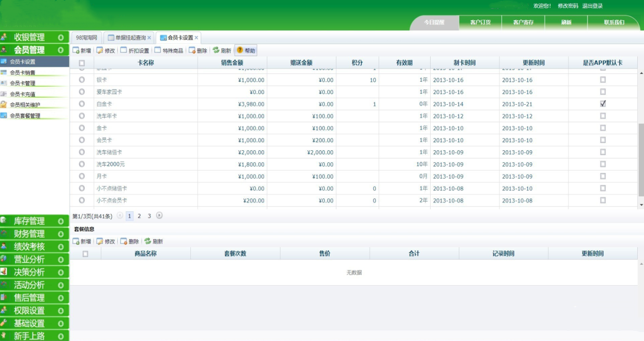Click 新增 in the 套餐信息 toolbar
644x341 pixels.
pyautogui.click(x=82, y=242)
